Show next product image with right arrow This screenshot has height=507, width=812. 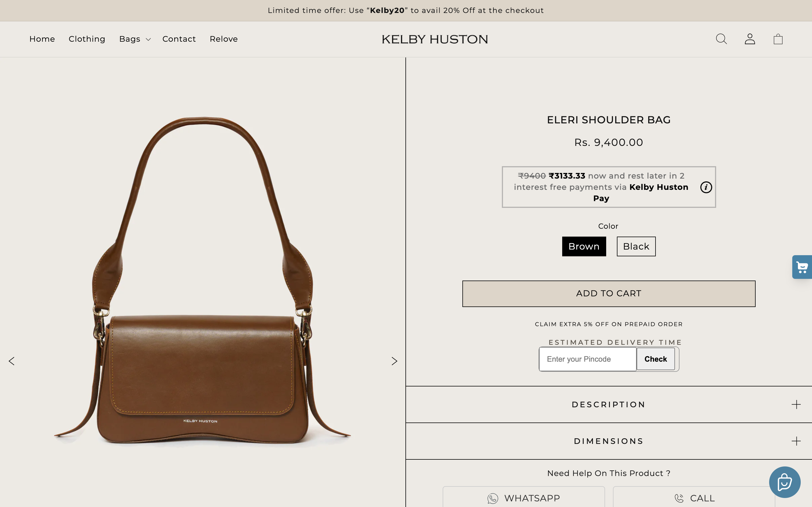394,361
